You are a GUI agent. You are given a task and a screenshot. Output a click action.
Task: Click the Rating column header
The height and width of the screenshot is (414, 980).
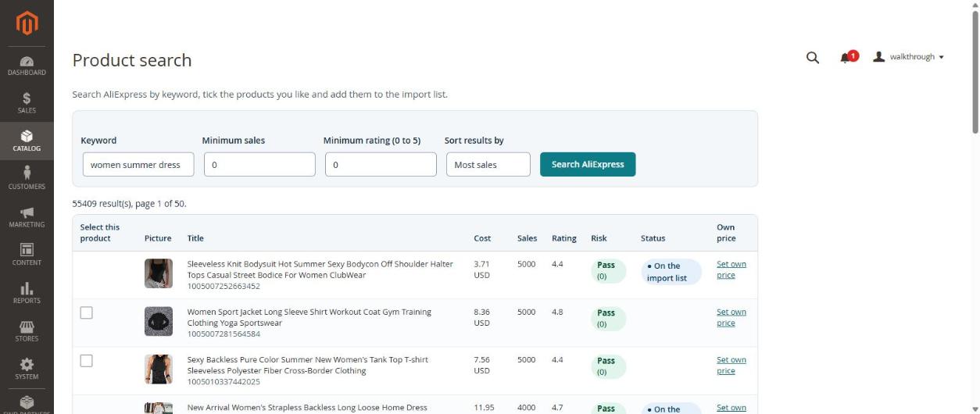[x=564, y=238]
